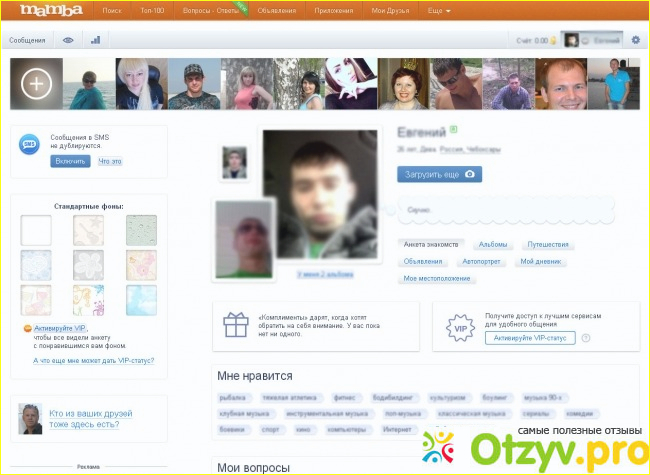Open the user account menu in toolbar
This screenshot has height=475, width=650.
point(592,40)
